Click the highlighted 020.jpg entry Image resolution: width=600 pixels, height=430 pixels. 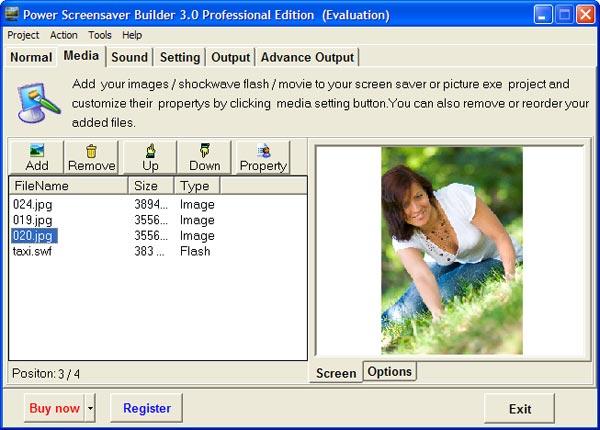click(34, 236)
